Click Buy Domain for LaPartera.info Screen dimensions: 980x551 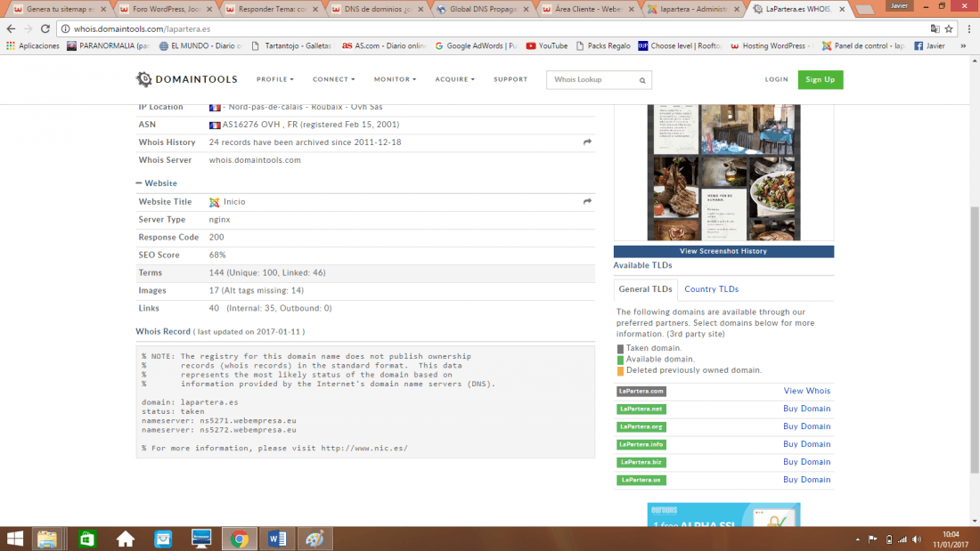[x=807, y=444]
